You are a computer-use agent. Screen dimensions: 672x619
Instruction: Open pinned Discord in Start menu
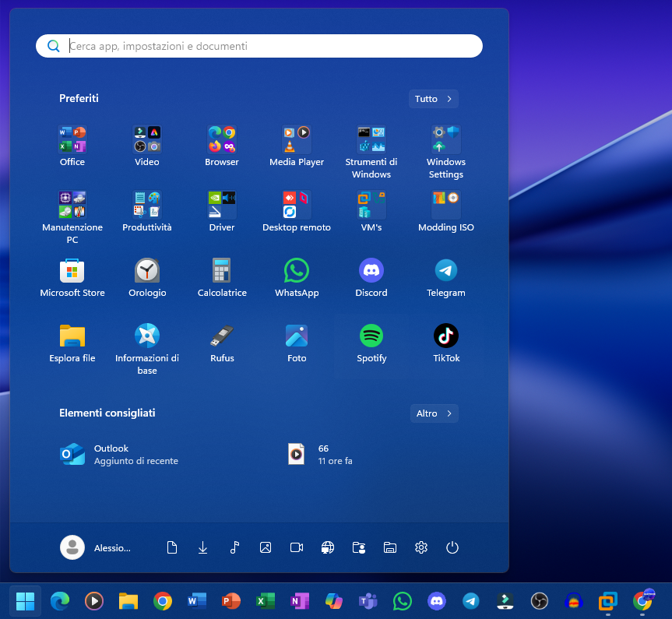click(371, 277)
